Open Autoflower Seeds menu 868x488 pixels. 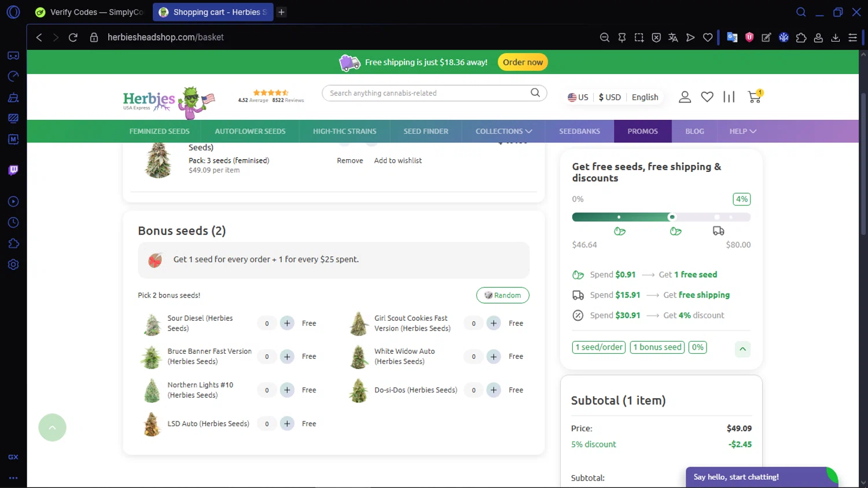coord(250,131)
